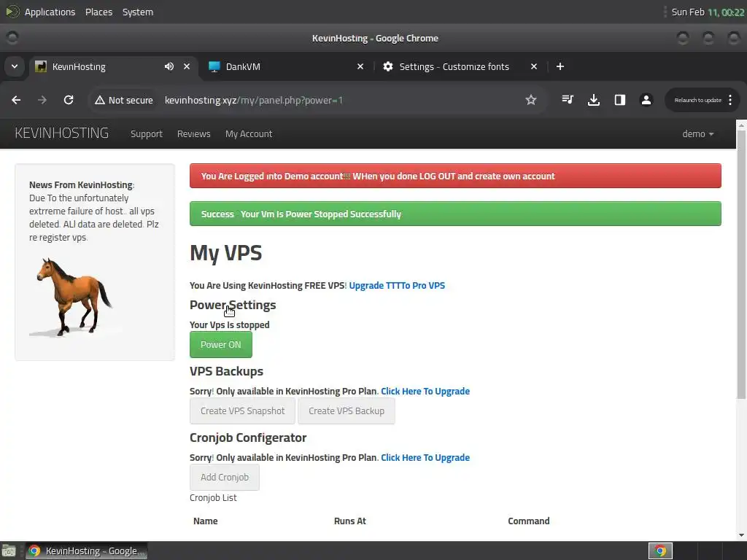Click Upgrade TTTTo Pro VPS link
This screenshot has width=747, height=560.
[397, 285]
